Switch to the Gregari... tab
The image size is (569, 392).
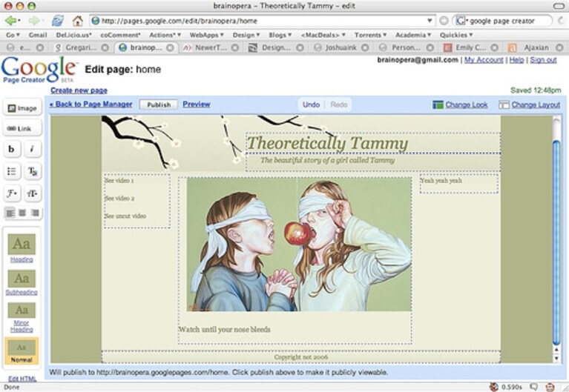pos(82,47)
